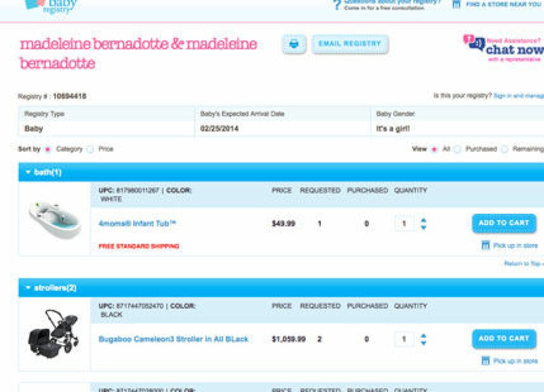The height and width of the screenshot is (392, 544).
Task: Click the Email Registry button
Action: (350, 44)
